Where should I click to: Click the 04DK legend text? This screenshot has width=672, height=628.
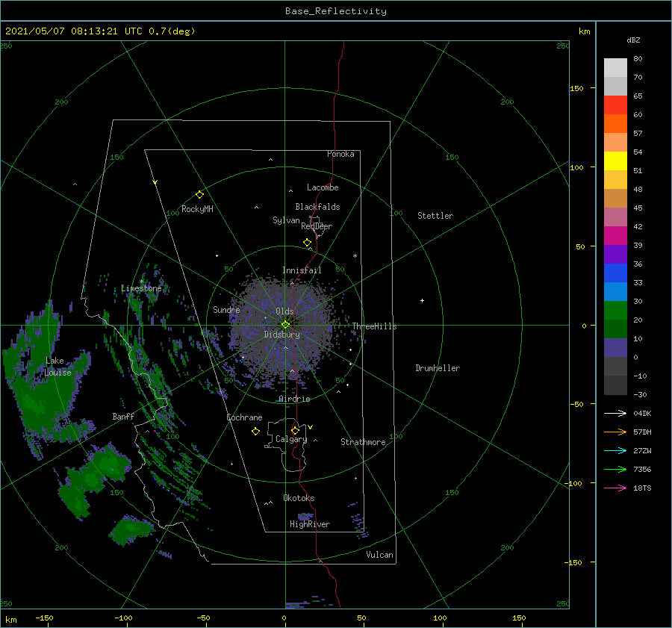(642, 414)
